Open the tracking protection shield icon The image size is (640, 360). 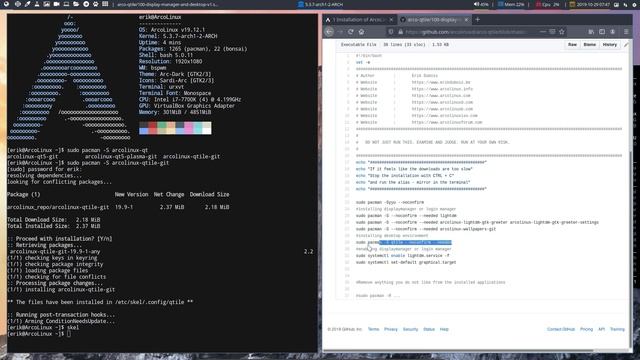391,31
